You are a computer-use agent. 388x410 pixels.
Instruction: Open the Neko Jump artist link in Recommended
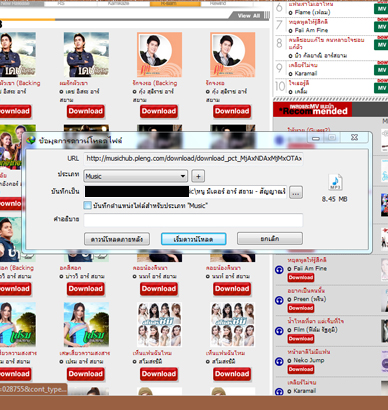pos(309,360)
